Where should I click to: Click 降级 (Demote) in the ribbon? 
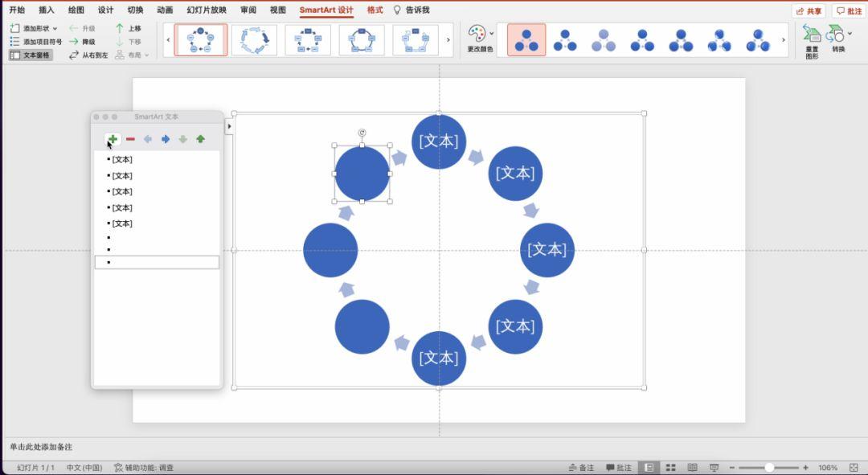pyautogui.click(x=82, y=42)
